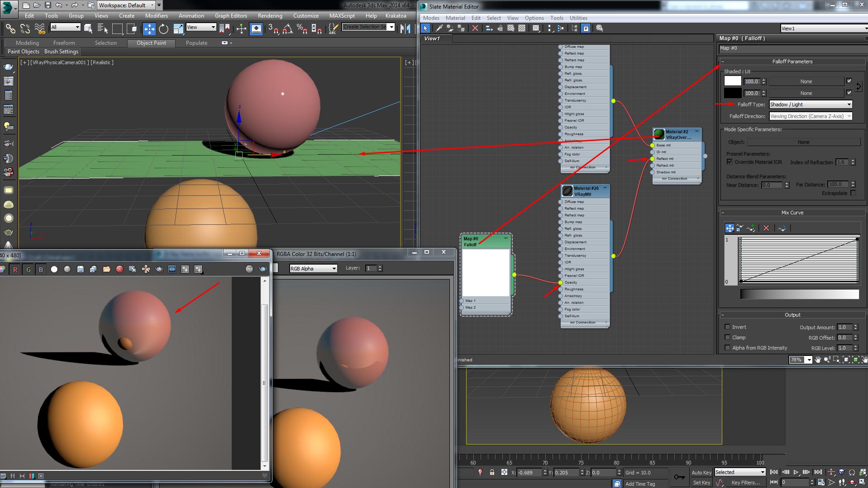Open the Rendering menu
The height and width of the screenshot is (488, 868).
270,16
